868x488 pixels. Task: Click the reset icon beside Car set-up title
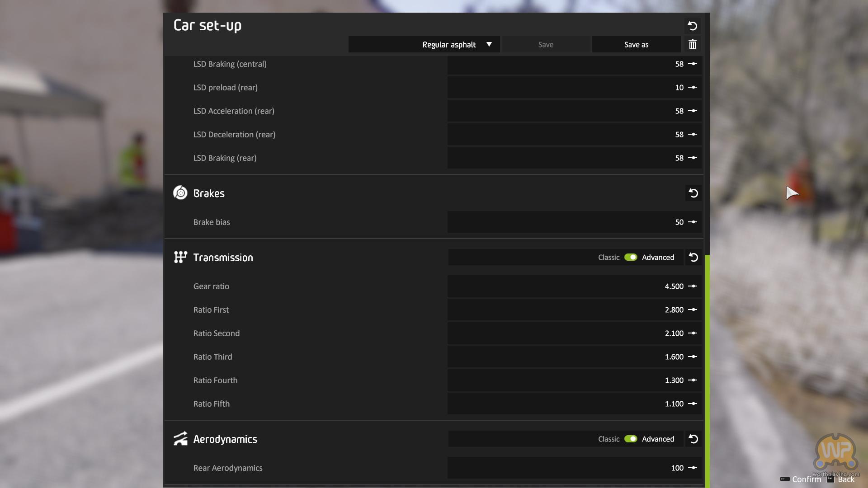692,26
